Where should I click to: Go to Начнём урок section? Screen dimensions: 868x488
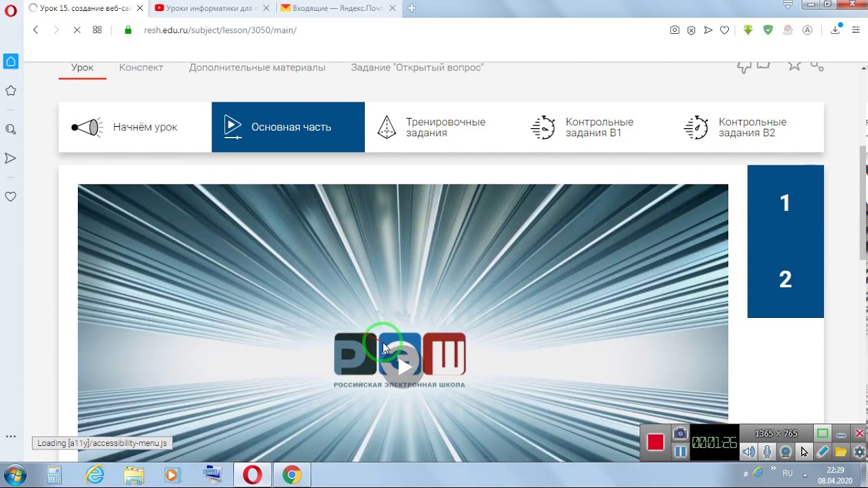(135, 127)
